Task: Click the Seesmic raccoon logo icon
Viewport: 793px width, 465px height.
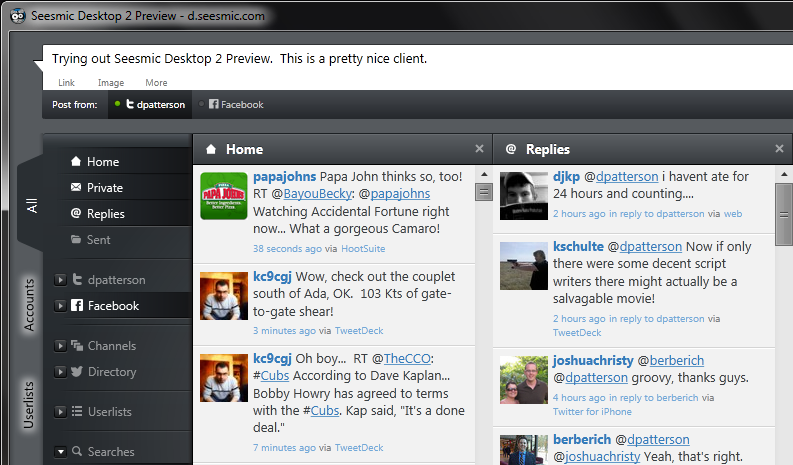Action: 18,16
